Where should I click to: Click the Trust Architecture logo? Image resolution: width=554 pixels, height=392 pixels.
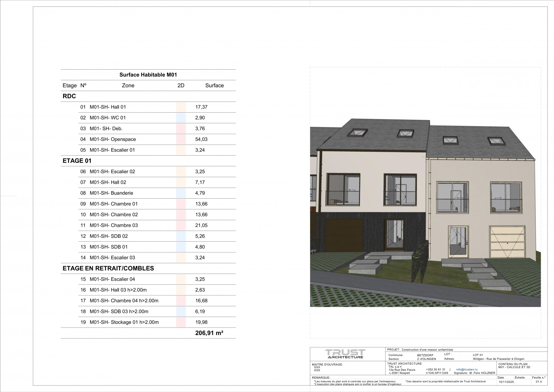tap(345, 354)
